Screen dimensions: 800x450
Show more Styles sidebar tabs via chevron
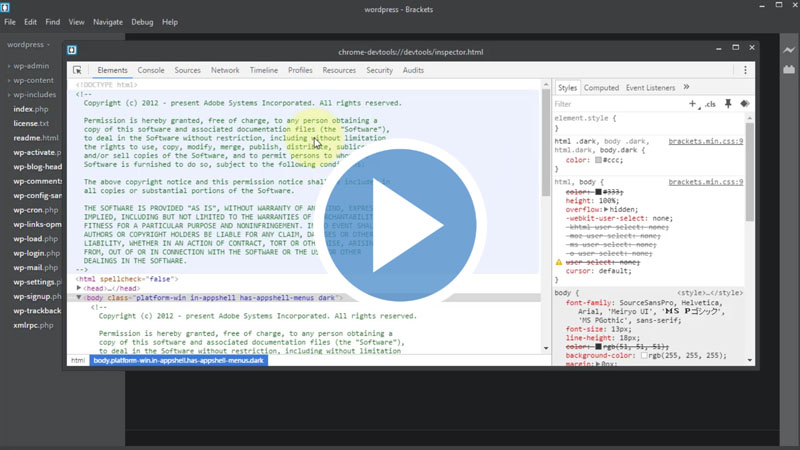(x=686, y=88)
